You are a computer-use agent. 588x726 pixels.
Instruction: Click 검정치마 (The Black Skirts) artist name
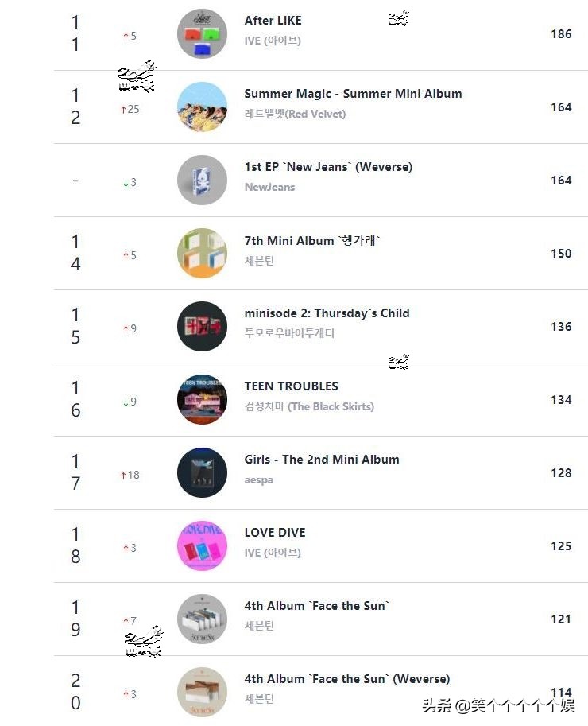point(309,406)
